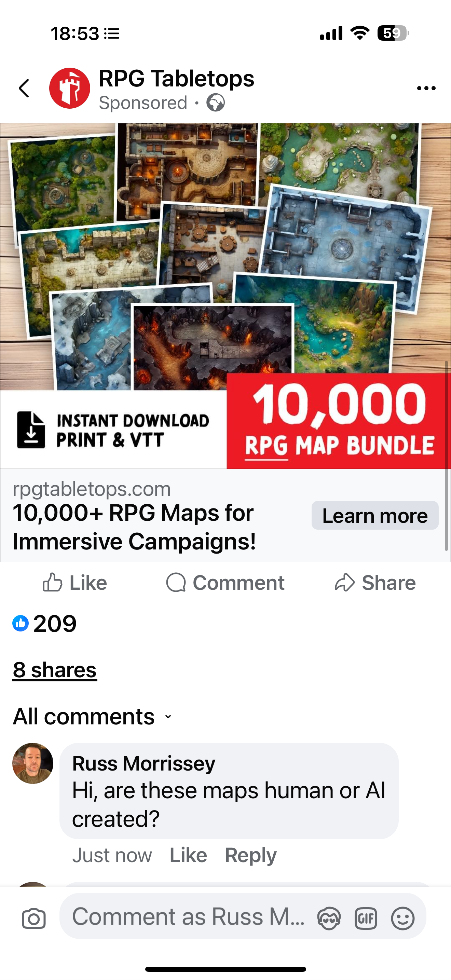The image size is (451, 980).
Task: Tap the back arrow icon
Action: (24, 88)
